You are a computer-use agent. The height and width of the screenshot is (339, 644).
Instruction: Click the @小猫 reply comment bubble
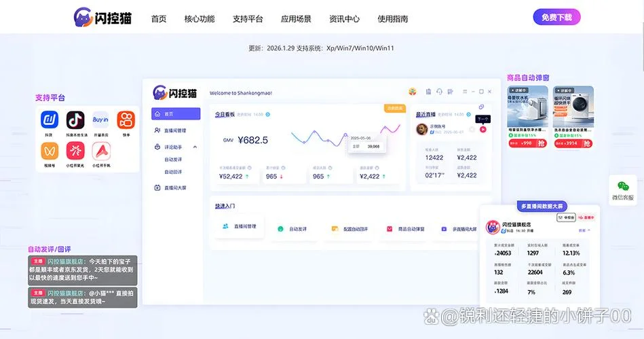coord(83,298)
